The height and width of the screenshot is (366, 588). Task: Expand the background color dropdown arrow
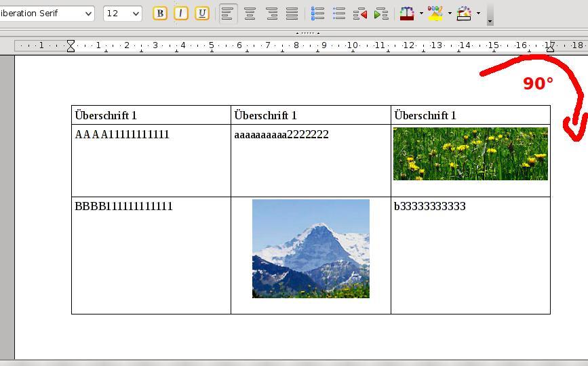pos(478,14)
